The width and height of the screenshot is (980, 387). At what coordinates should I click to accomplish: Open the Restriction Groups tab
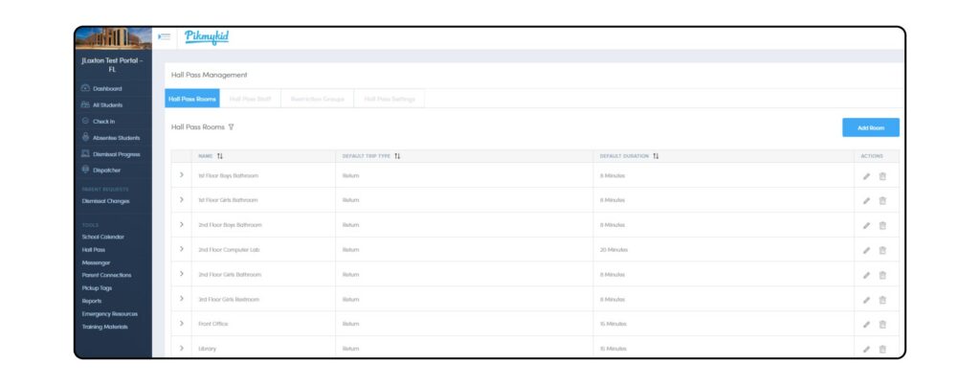click(x=317, y=99)
